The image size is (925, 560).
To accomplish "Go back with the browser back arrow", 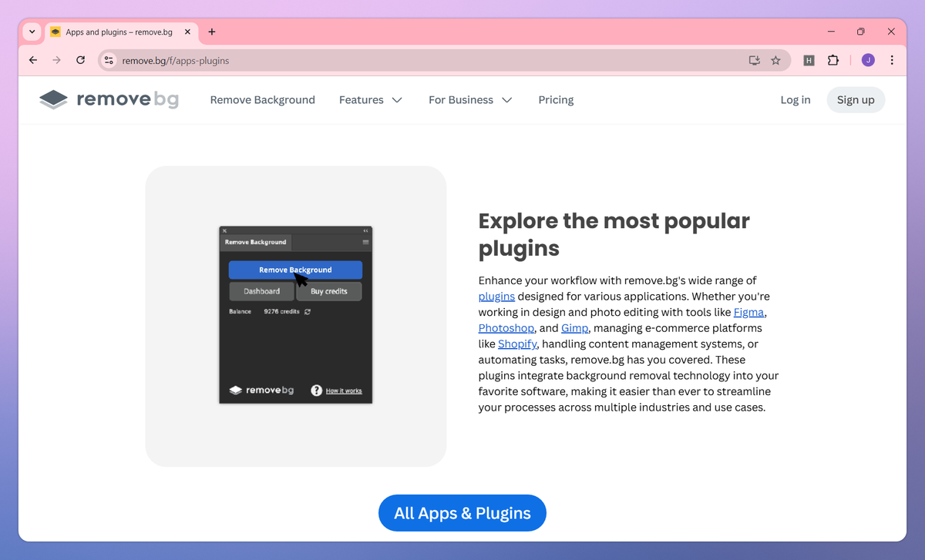I will click(x=32, y=60).
